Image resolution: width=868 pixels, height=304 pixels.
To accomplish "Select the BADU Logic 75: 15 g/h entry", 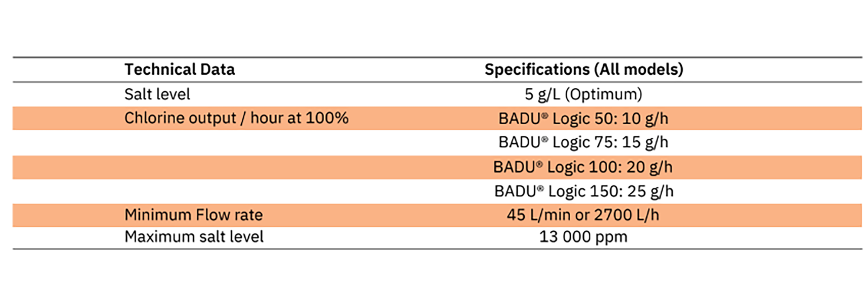I will (x=583, y=142).
